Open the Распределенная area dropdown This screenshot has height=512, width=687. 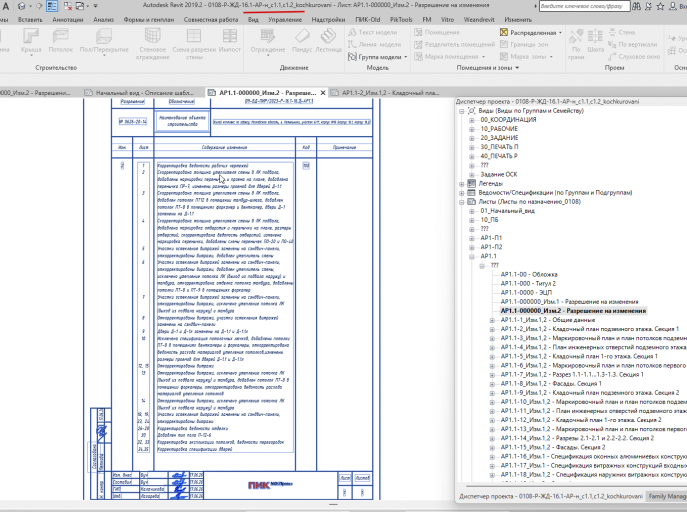[531, 32]
